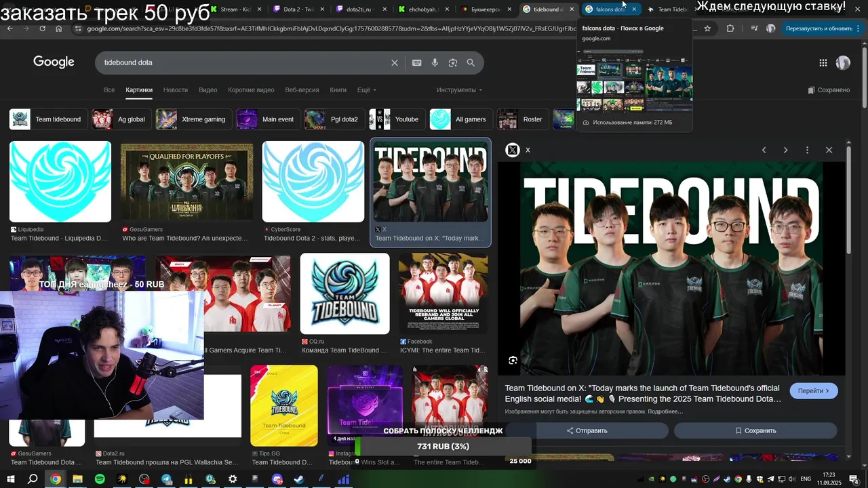
Task: Click the Сохранить button in preview
Action: (755, 430)
